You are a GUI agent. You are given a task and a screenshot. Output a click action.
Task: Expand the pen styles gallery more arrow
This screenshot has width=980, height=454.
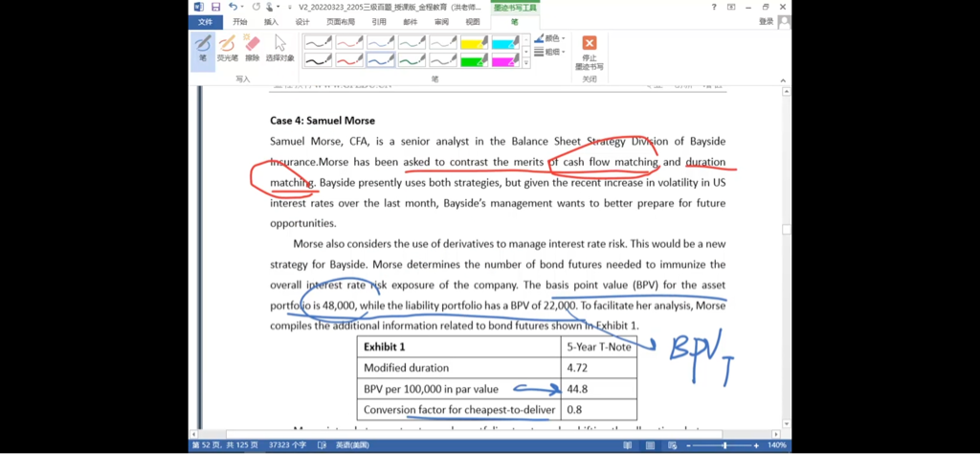tap(525, 63)
